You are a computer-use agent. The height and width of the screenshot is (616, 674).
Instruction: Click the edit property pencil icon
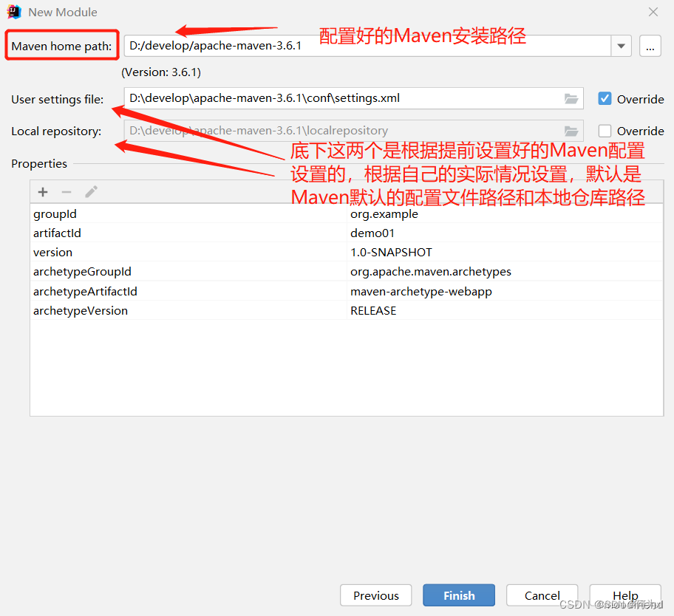click(90, 191)
